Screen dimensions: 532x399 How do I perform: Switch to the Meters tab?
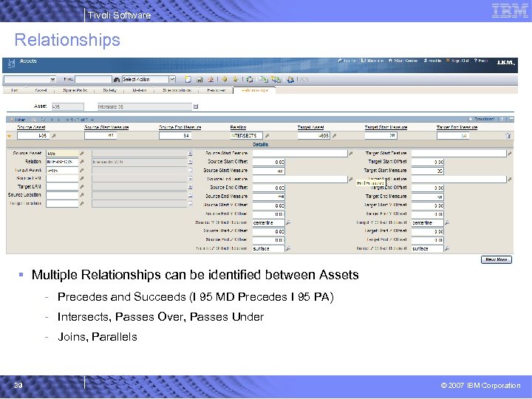coord(140,90)
